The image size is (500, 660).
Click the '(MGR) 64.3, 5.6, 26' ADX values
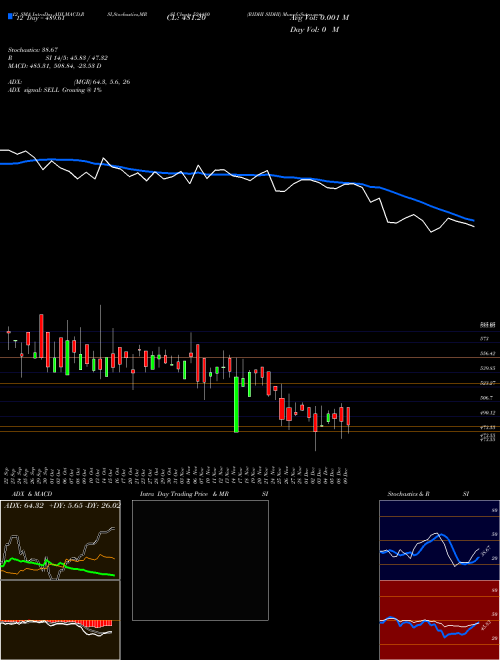click(102, 82)
